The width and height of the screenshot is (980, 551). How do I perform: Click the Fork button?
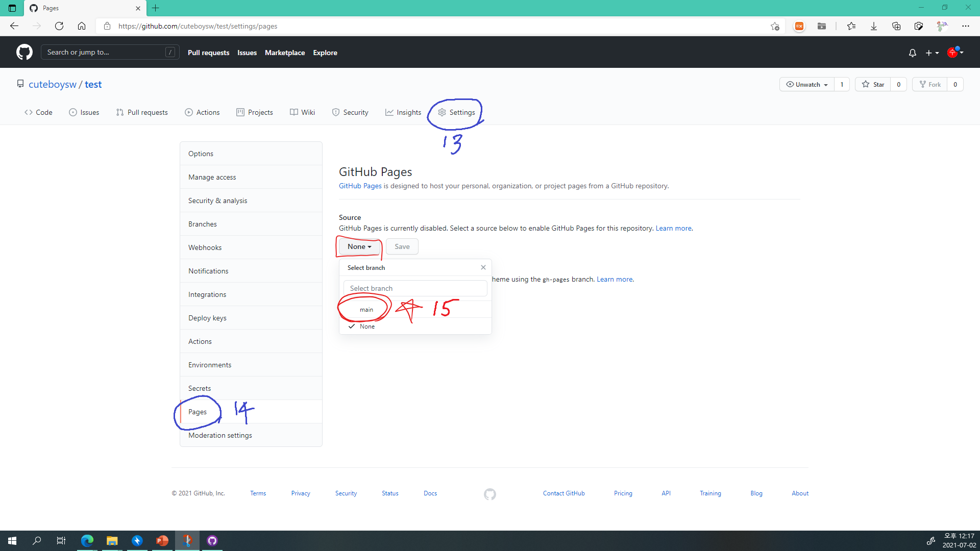click(930, 84)
